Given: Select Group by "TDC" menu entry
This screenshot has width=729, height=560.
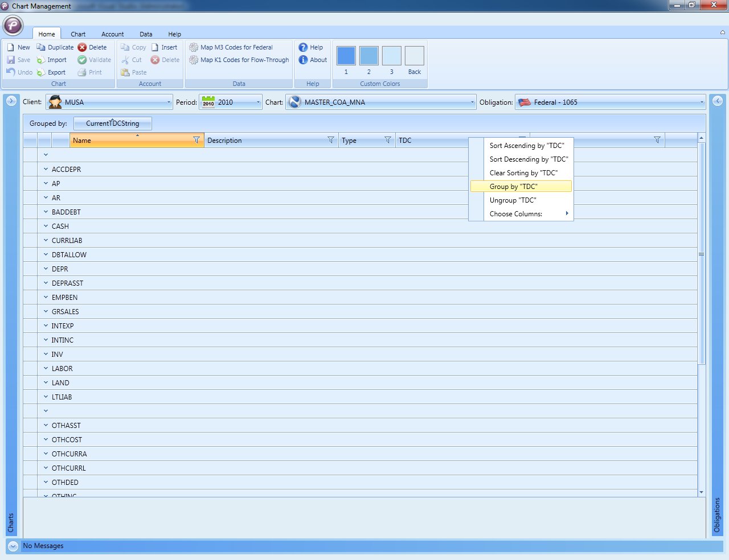Looking at the screenshot, I should (521, 187).
